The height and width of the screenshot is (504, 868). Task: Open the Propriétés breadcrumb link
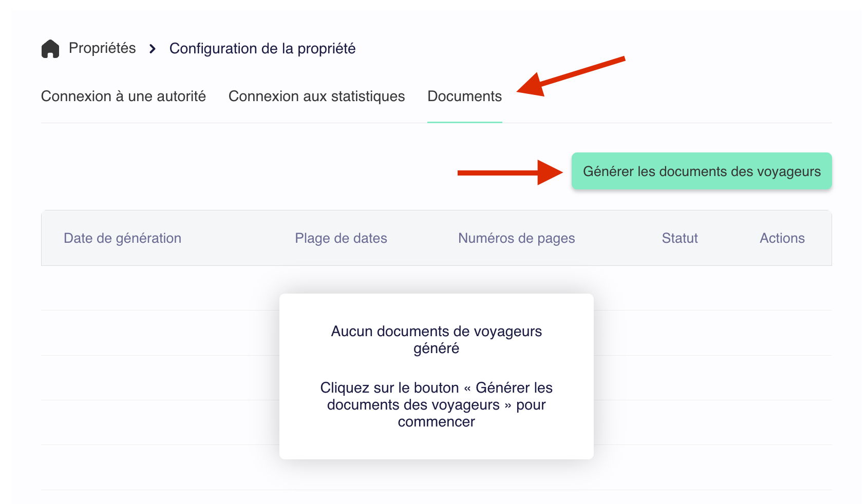tap(102, 48)
